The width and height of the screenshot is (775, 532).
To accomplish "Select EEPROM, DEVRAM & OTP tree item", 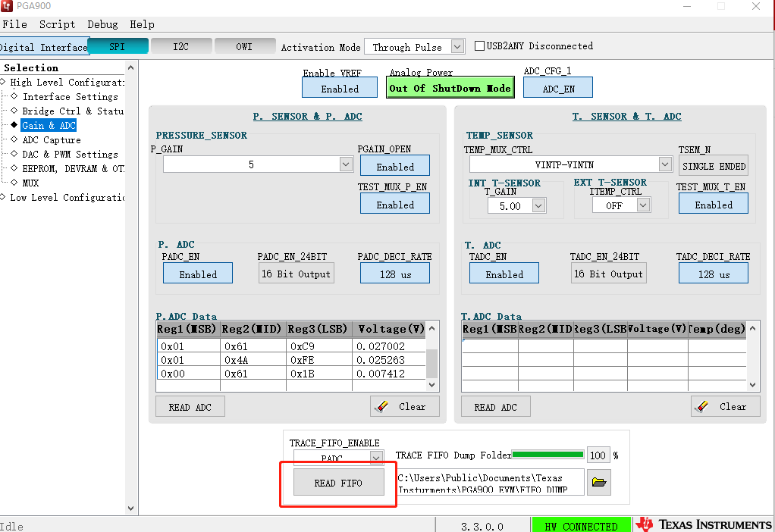I will coord(73,168).
